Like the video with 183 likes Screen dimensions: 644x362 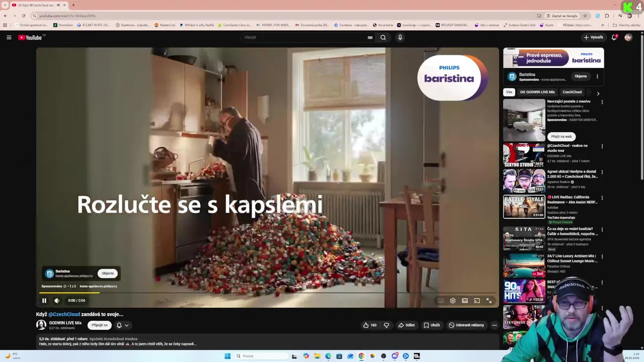tap(370, 325)
